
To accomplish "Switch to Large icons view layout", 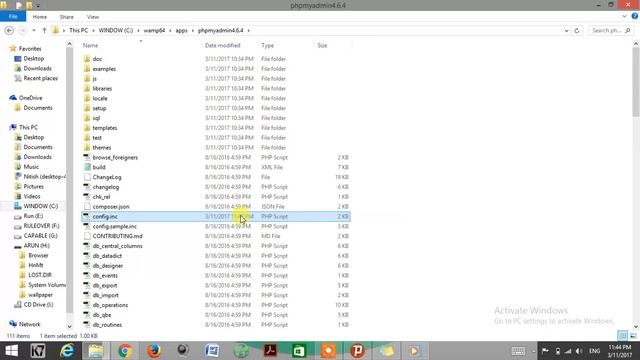I will click(x=633, y=336).
